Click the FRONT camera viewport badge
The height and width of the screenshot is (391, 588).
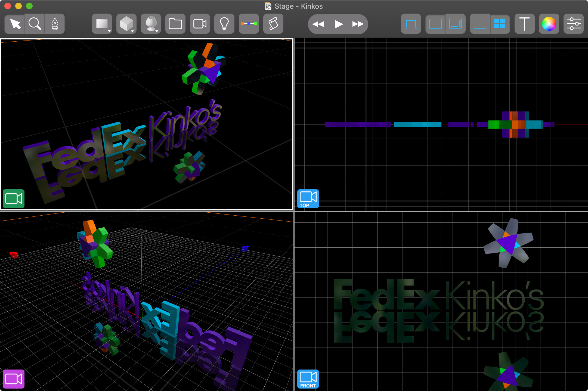pyautogui.click(x=308, y=379)
